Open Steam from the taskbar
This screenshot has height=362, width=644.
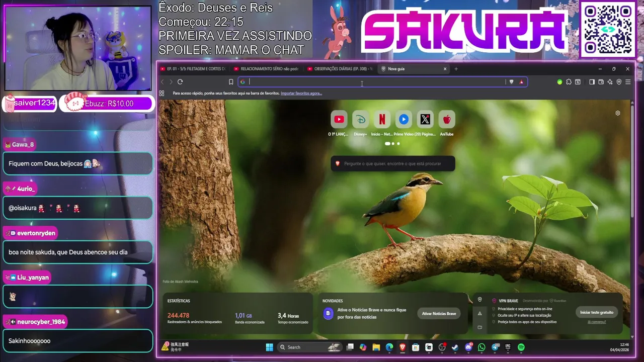tap(455, 347)
